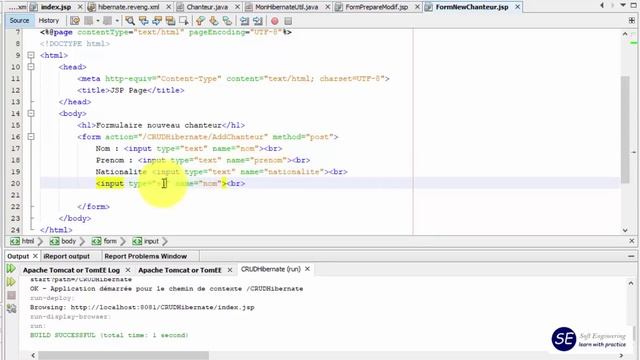The height and width of the screenshot is (360, 640).
Task: Close the Chanteur.java tab
Action: coord(237,7)
